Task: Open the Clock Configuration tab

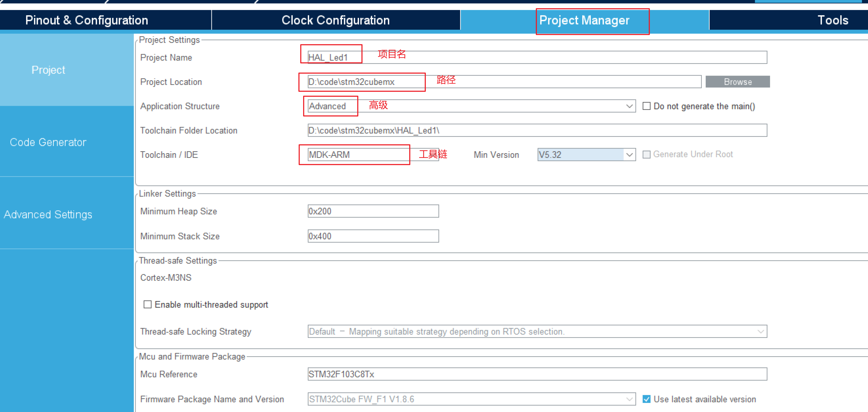Action: 335,20
